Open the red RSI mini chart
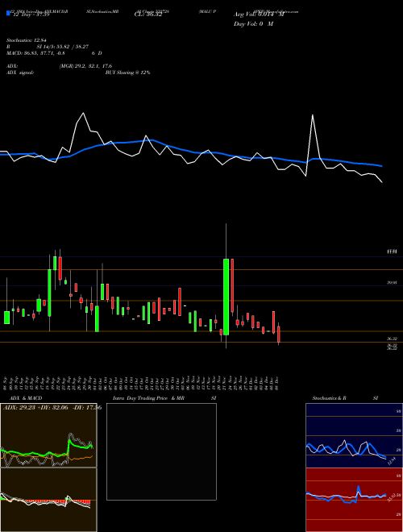The width and height of the screenshot is (403, 532). point(354,500)
